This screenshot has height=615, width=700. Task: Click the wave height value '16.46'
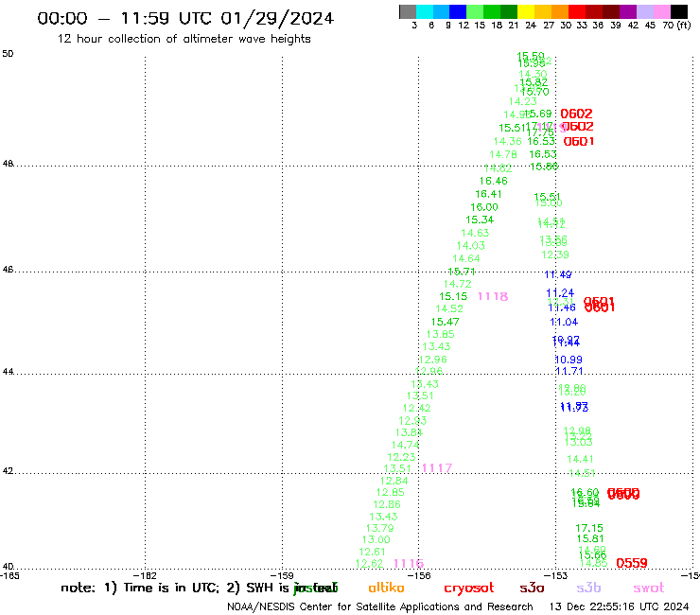(x=493, y=181)
